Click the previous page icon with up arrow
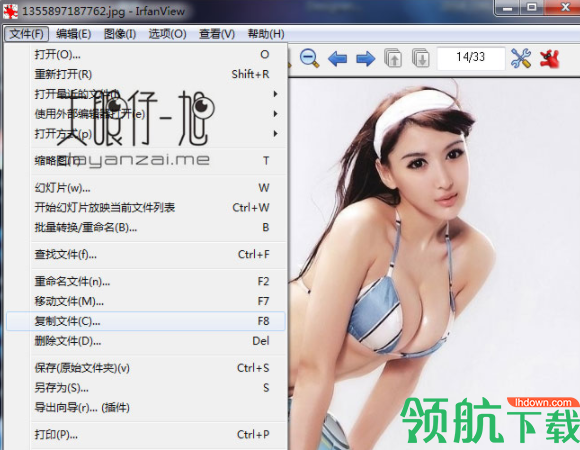This screenshot has height=450, width=580. [393, 58]
